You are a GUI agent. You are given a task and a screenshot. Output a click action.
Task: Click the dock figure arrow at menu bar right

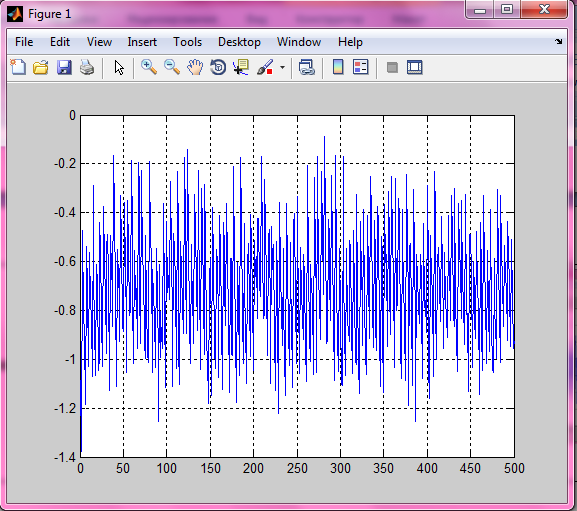559,42
